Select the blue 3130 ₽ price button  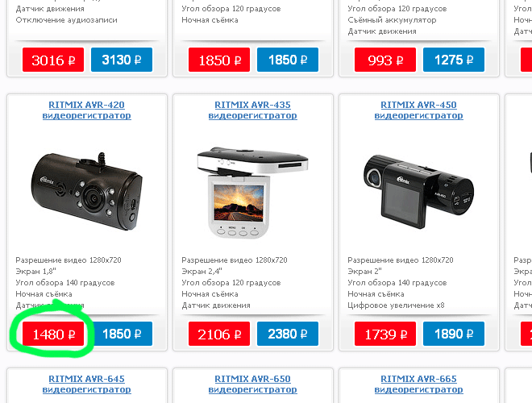(122, 60)
